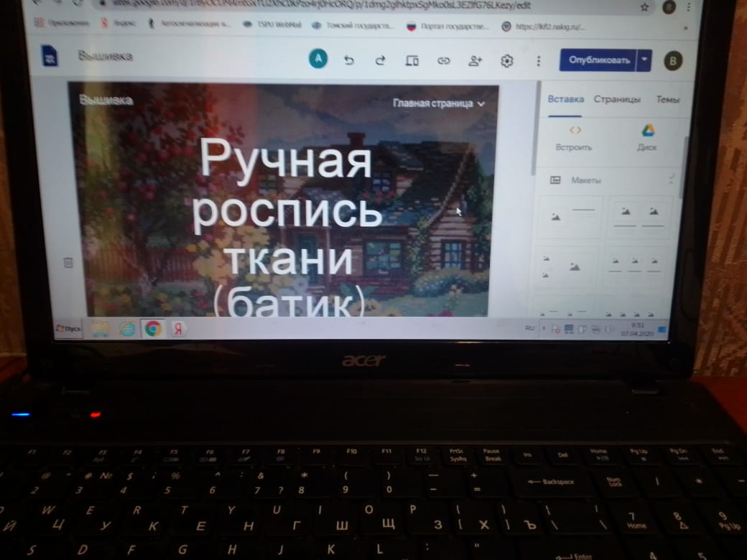Click the site name Вышивка in header

106,100
